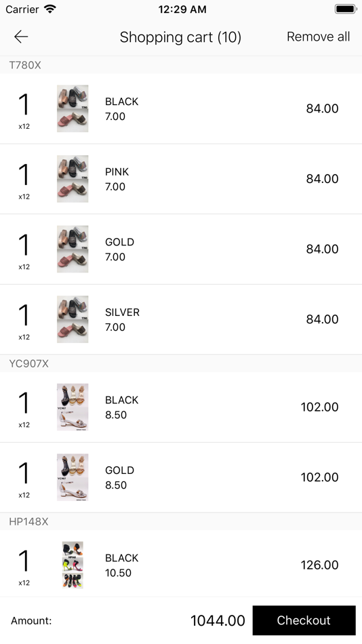Open the T780X BLACK sandal thumbnail

click(x=73, y=108)
